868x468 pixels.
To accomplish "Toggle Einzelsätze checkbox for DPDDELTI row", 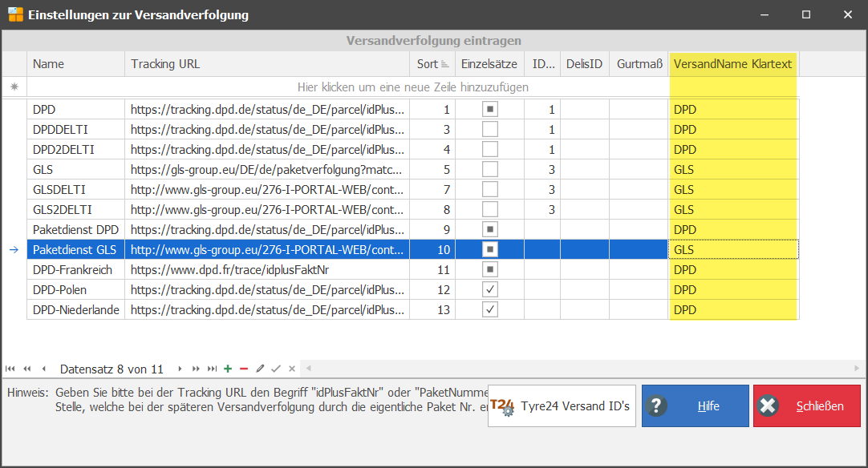I will point(490,129).
